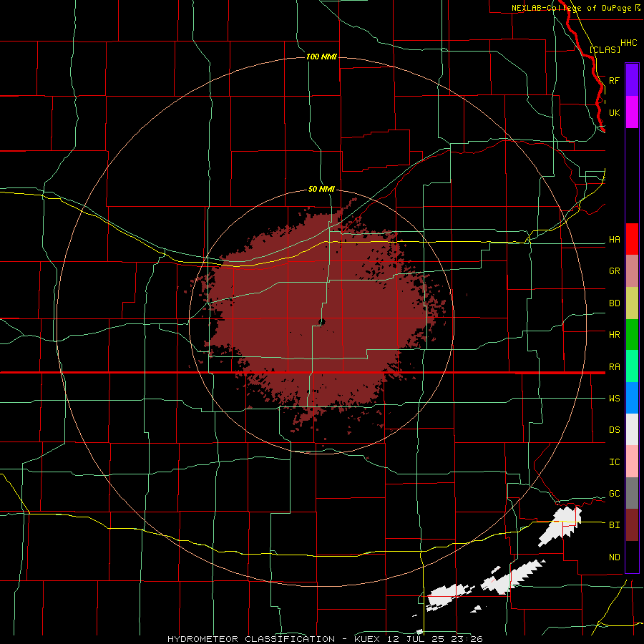The image size is (644, 644).
Task: Pick the RA light green legend swatch
Action: [632, 366]
